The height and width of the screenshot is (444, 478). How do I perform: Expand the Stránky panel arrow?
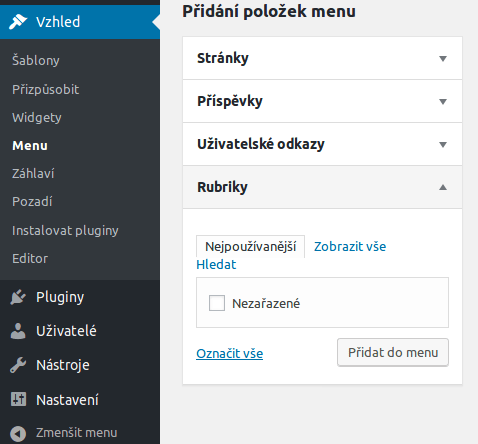point(443,59)
